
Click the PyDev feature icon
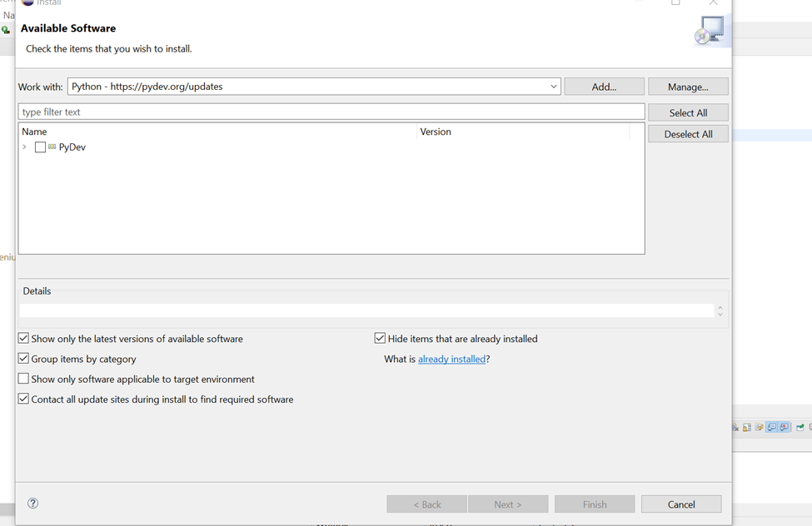point(52,146)
